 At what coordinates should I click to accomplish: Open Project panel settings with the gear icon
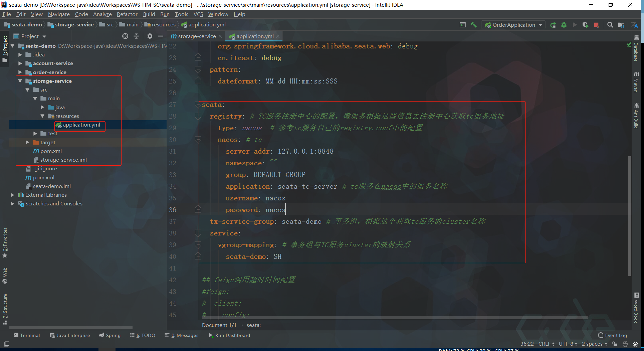click(x=150, y=36)
